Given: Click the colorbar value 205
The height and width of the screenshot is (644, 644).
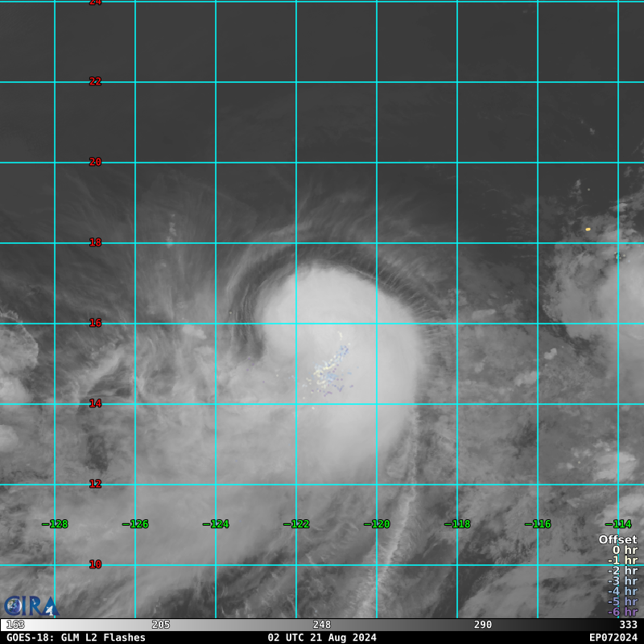Looking at the screenshot, I should (160, 625).
